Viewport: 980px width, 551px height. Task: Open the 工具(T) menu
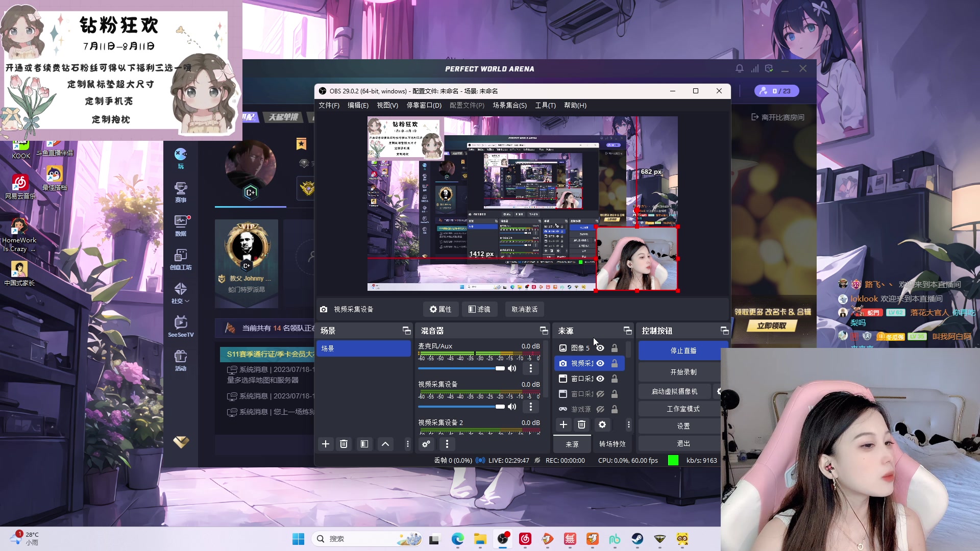[x=545, y=105]
